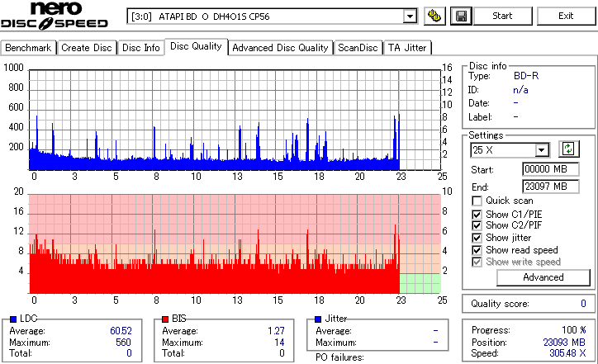Select the Disc Quality tab

196,46
